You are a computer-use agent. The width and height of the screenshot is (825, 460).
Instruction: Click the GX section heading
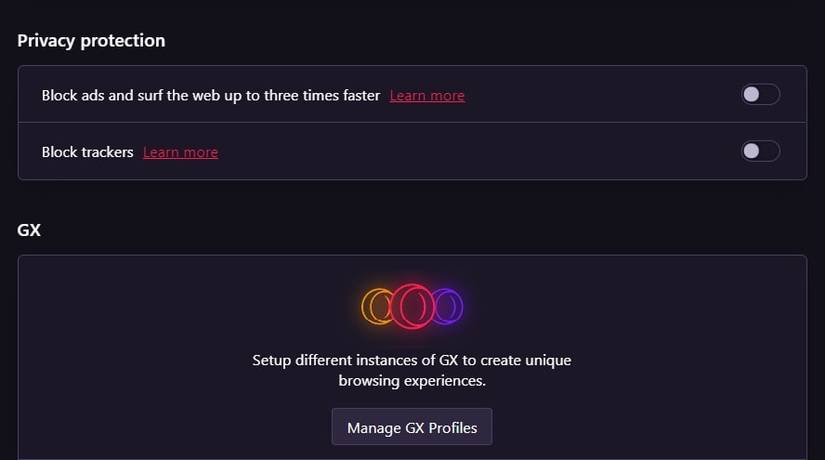(29, 229)
